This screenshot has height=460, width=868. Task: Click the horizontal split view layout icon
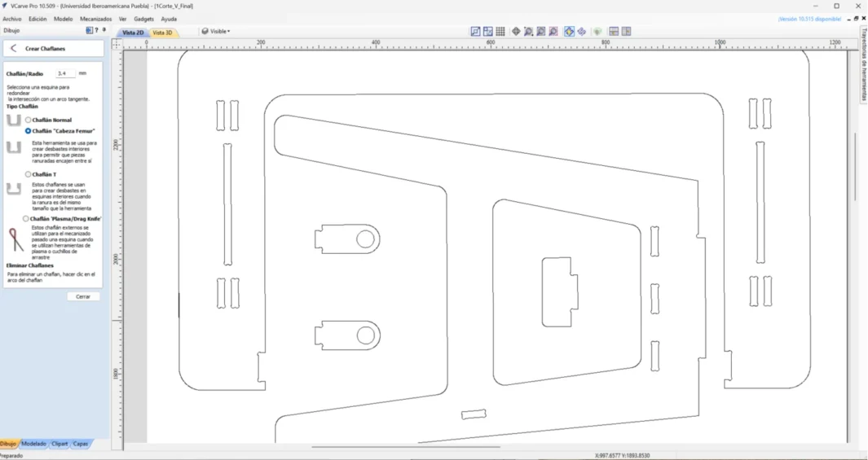[614, 32]
